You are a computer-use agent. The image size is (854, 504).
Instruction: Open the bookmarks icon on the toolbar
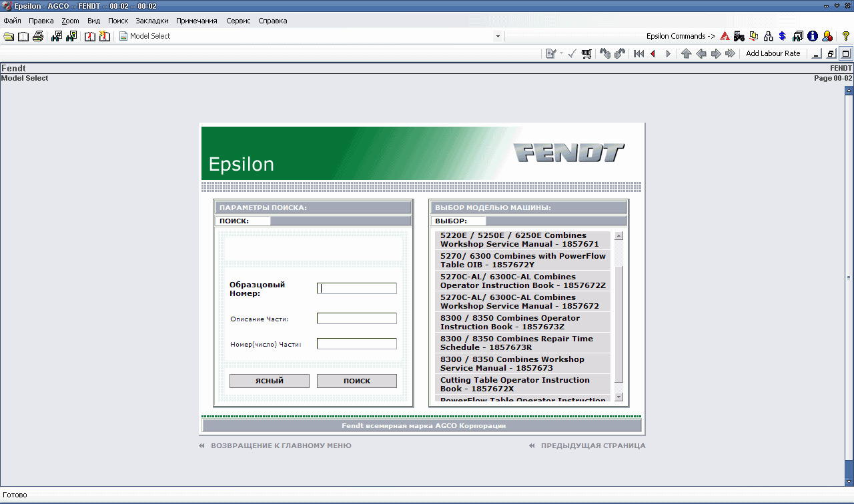tap(90, 36)
